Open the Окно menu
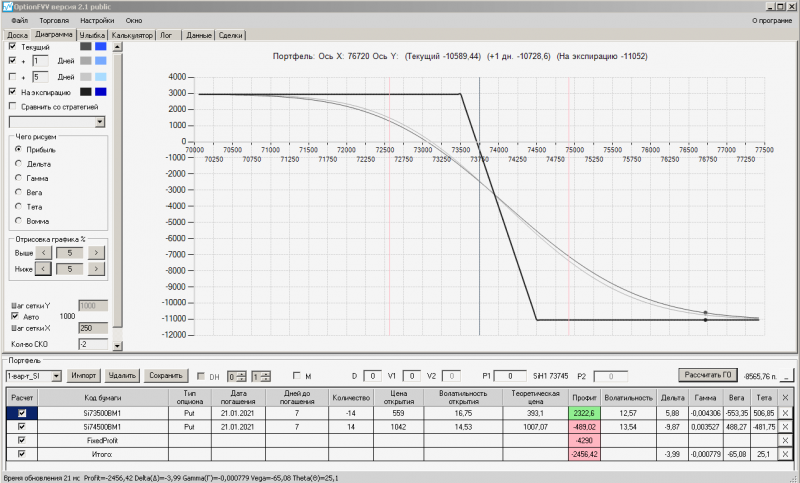 pos(134,20)
